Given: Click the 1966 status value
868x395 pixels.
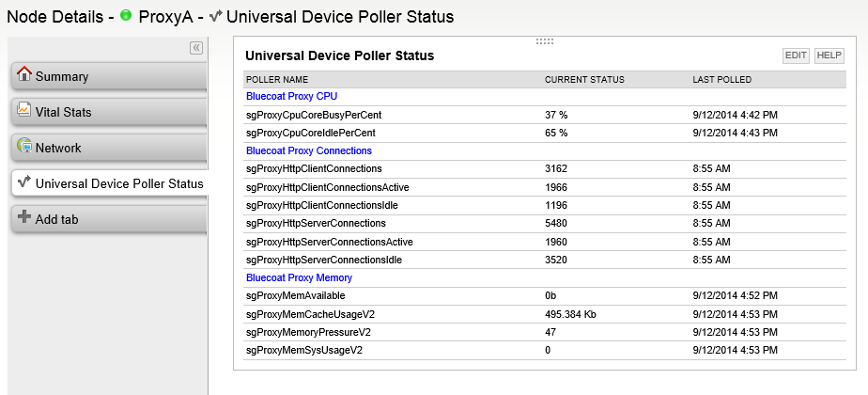Looking at the screenshot, I should (x=556, y=187).
